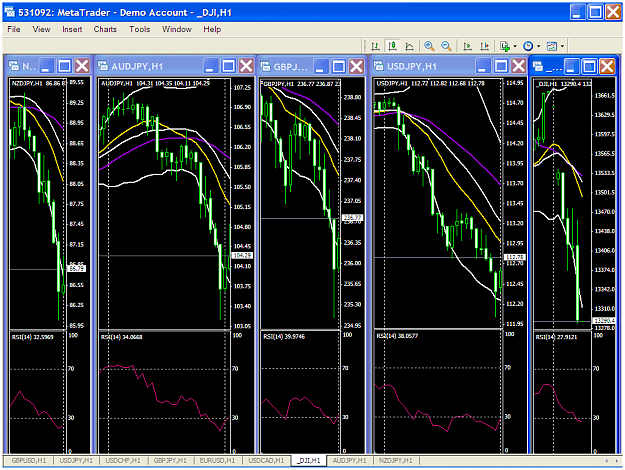Click the RSI(14) 32.5969 label

click(x=32, y=337)
